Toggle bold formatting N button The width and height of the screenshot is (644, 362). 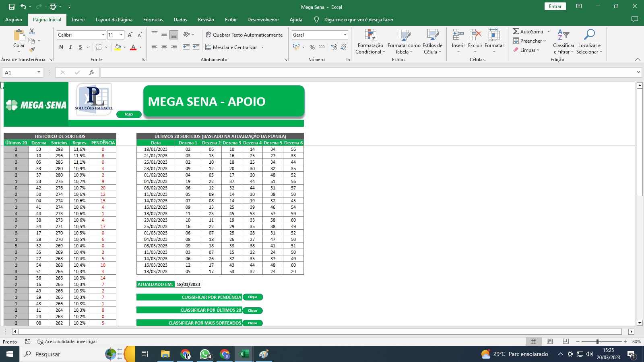click(61, 47)
